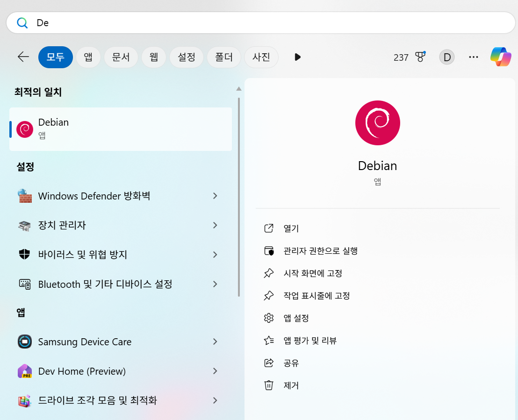Image resolution: width=518 pixels, height=420 pixels.
Task: Choose 관리자 권한으로 실행
Action: click(320, 251)
